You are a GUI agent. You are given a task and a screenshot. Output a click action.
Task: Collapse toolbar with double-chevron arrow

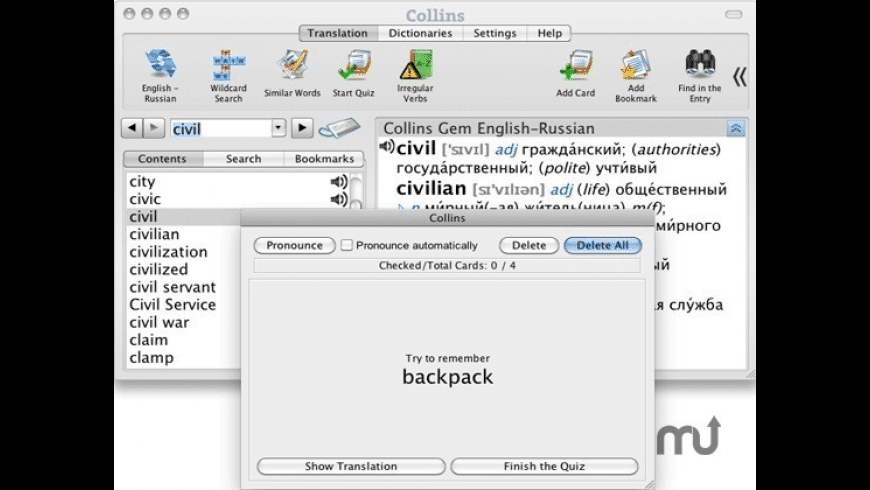pos(740,77)
